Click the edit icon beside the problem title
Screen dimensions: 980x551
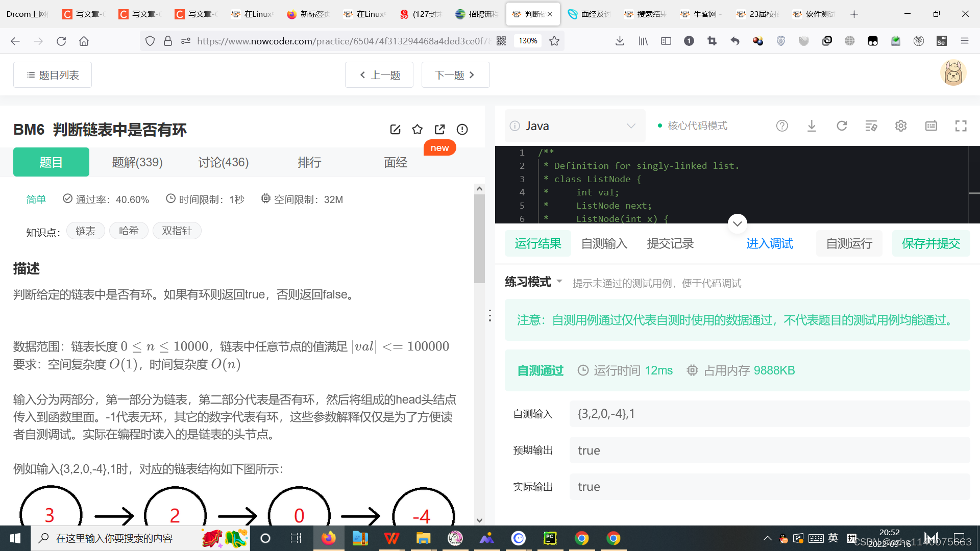pos(396,129)
